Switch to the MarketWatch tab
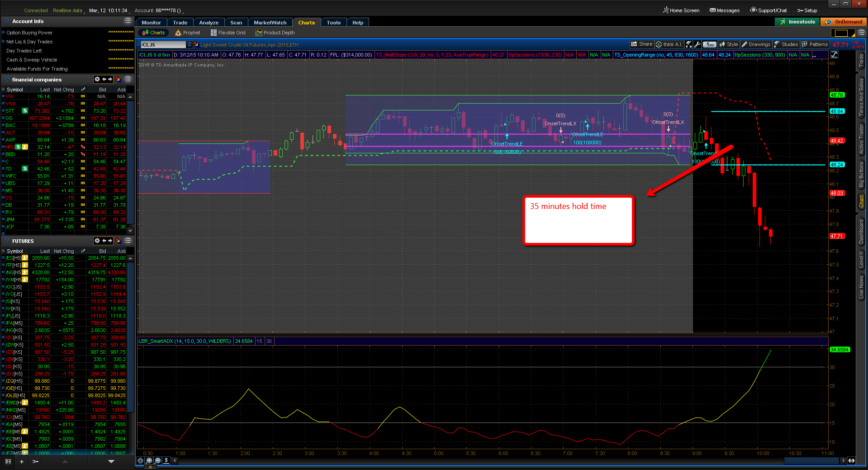The width and height of the screenshot is (868, 470). [270, 23]
